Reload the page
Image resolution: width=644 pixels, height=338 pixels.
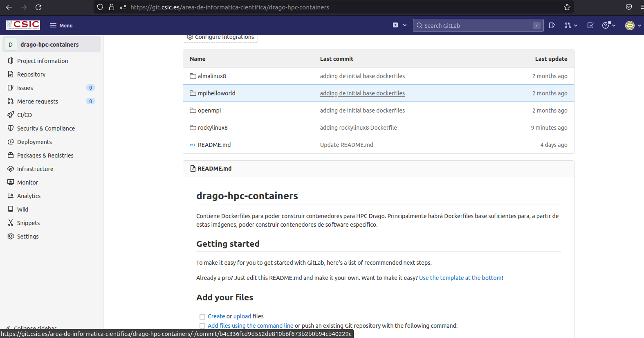(38, 7)
